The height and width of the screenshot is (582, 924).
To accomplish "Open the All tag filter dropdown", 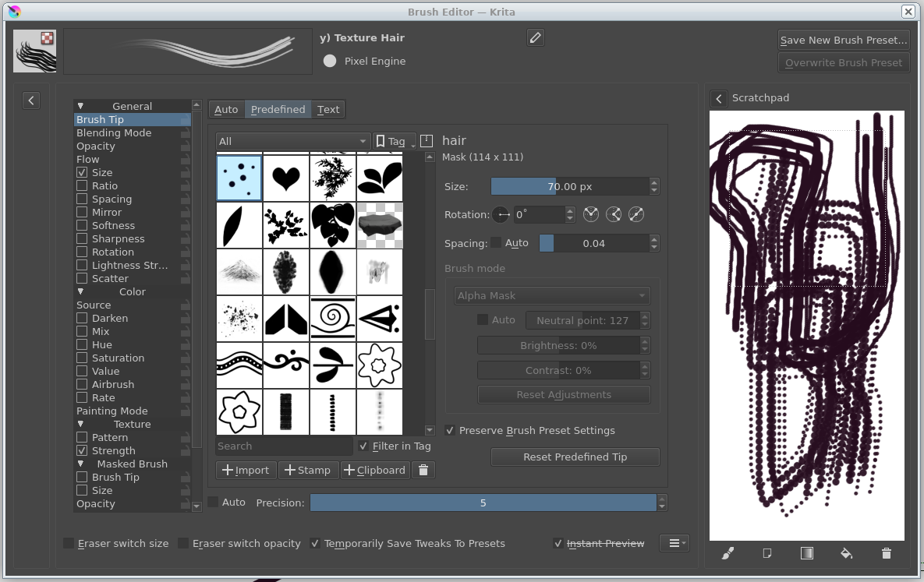I will [x=292, y=141].
